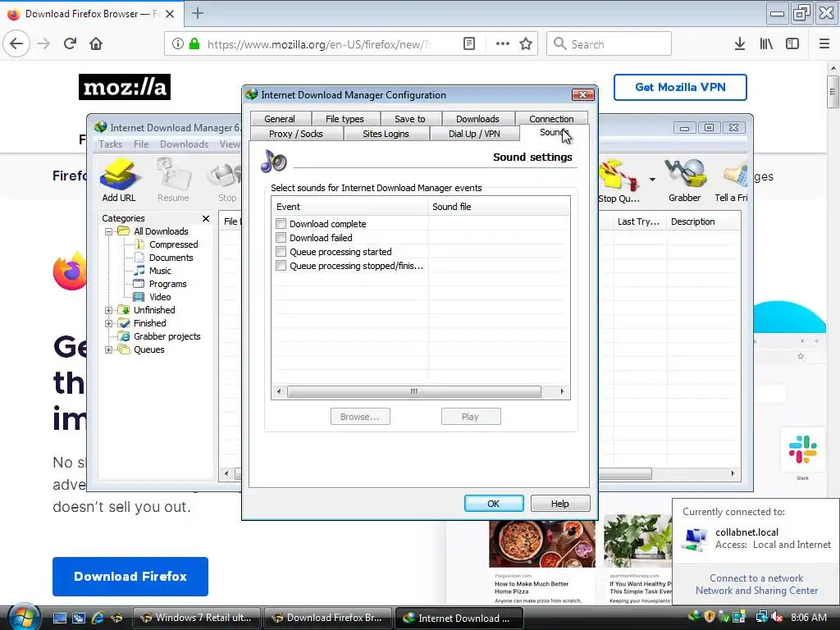Screen dimensions: 840x630
Task: Close the Categories panel
Action: pos(206,218)
